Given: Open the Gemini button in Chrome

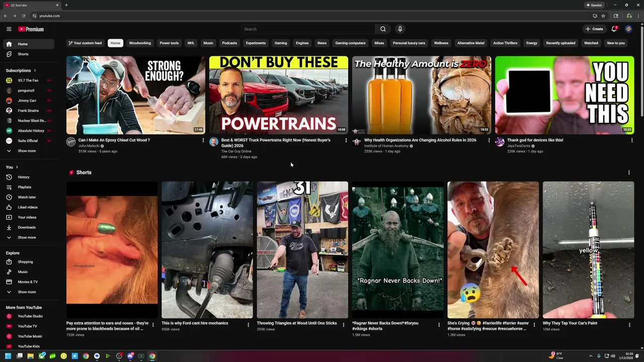Looking at the screenshot, I should (x=594, y=5).
